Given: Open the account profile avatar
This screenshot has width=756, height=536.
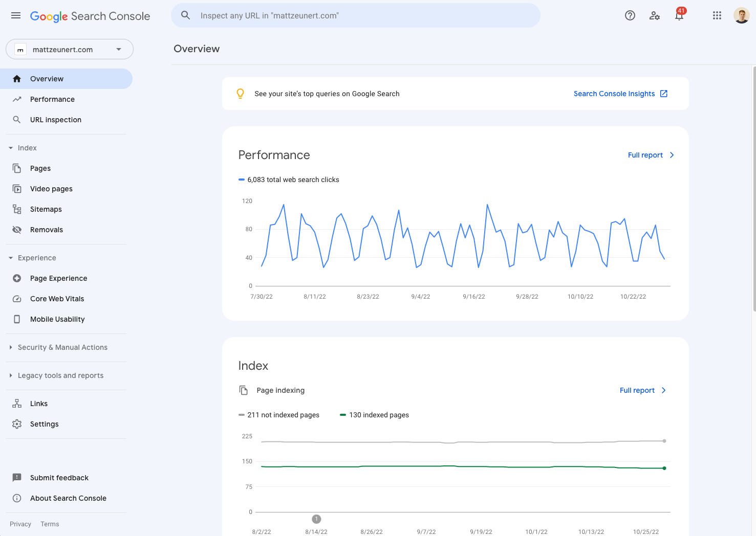Looking at the screenshot, I should click(x=742, y=15).
